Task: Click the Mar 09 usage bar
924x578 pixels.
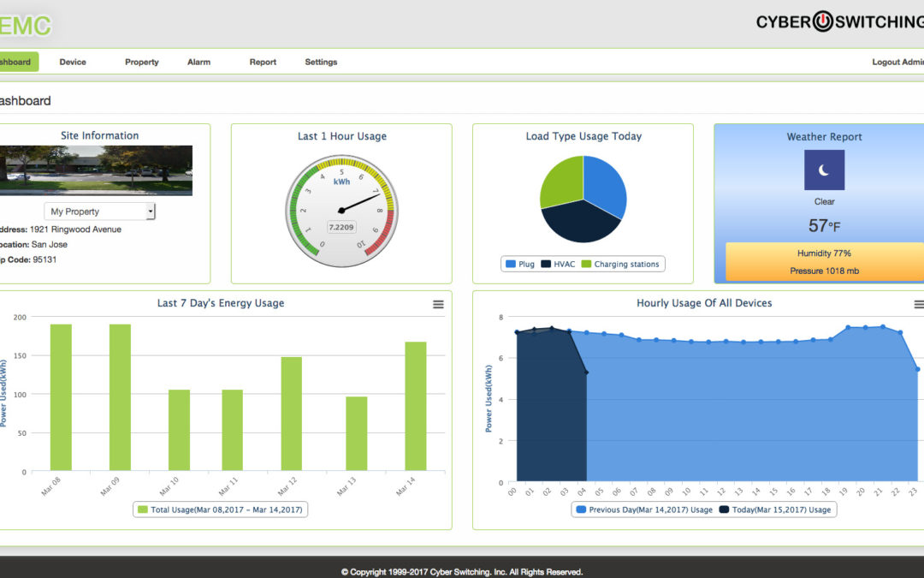Action: (121, 397)
